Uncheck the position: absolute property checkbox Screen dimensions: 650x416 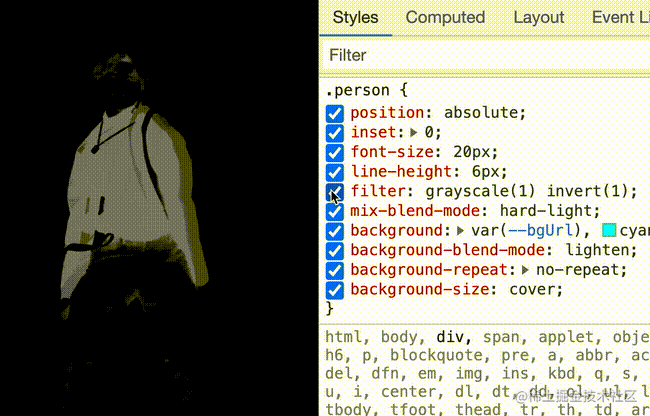pos(334,113)
